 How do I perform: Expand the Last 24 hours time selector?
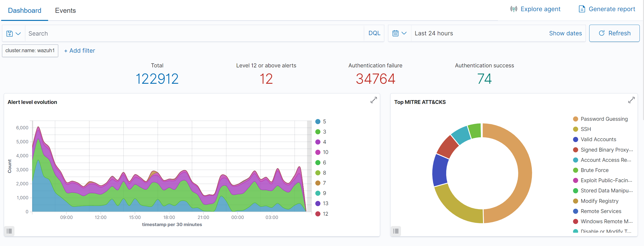click(x=434, y=33)
